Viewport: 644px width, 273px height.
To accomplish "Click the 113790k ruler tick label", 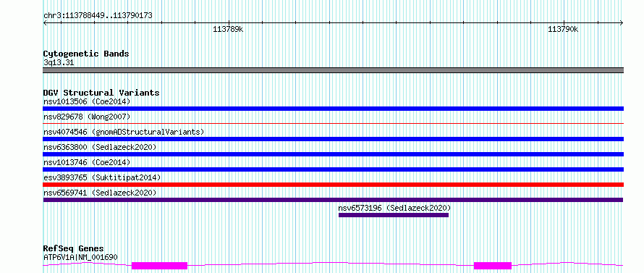I will tap(563, 29).
